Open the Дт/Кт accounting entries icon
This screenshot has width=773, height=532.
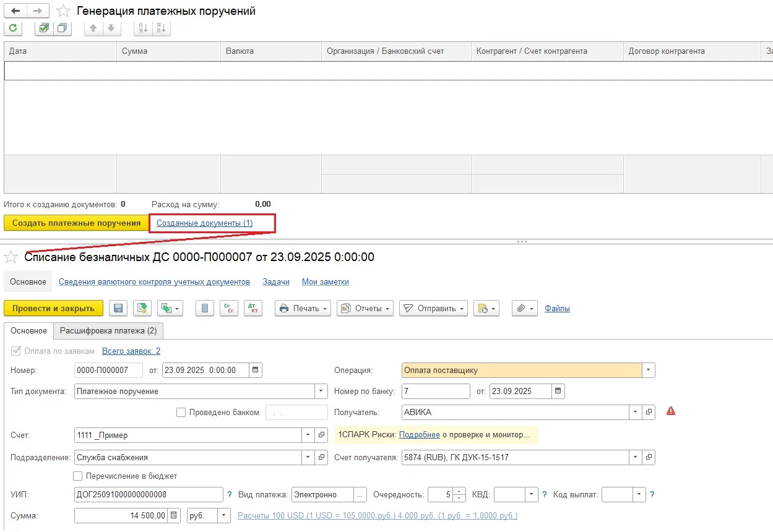tap(253, 308)
